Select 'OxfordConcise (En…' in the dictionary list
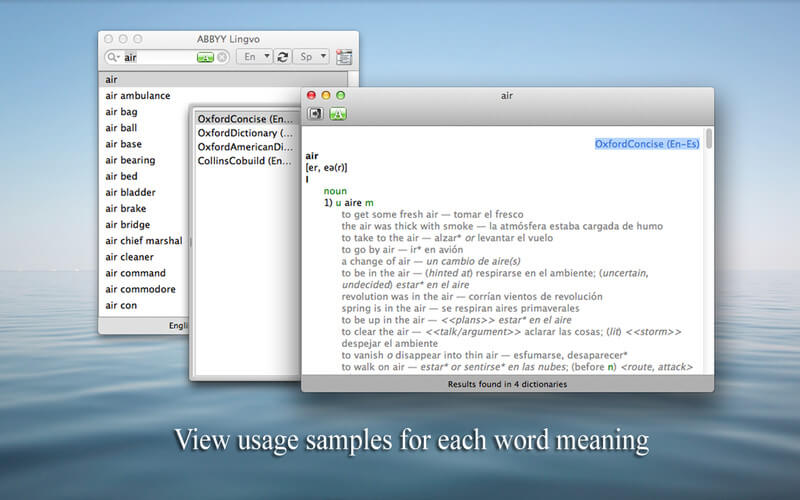Screen dimensions: 800x500 click(x=245, y=119)
